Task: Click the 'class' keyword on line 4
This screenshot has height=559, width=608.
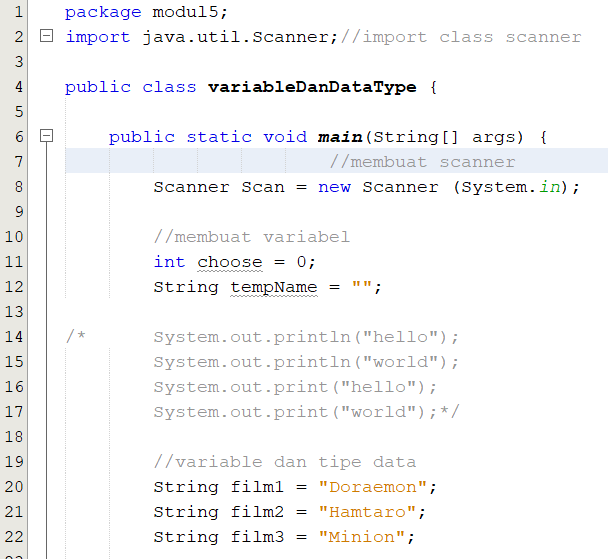Action: pos(169,87)
